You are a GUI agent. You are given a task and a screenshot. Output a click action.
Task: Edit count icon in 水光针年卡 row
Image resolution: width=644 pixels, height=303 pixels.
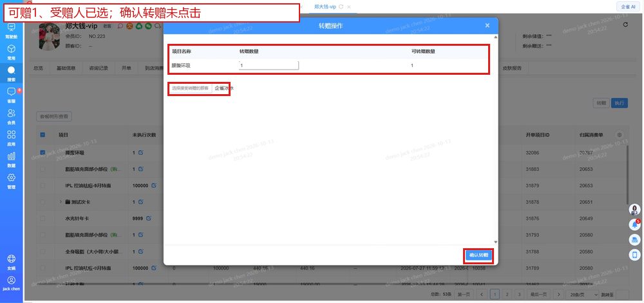click(x=148, y=219)
